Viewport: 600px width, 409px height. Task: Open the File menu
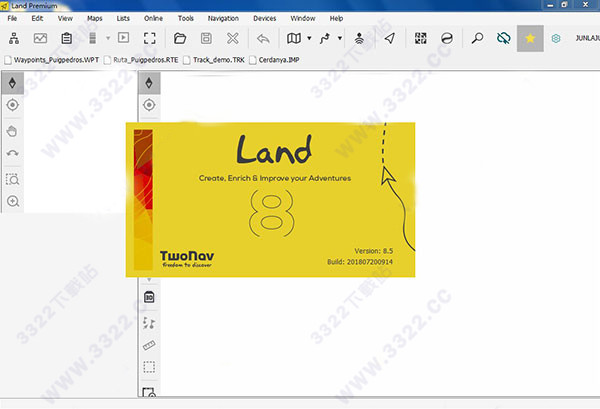tap(12, 18)
